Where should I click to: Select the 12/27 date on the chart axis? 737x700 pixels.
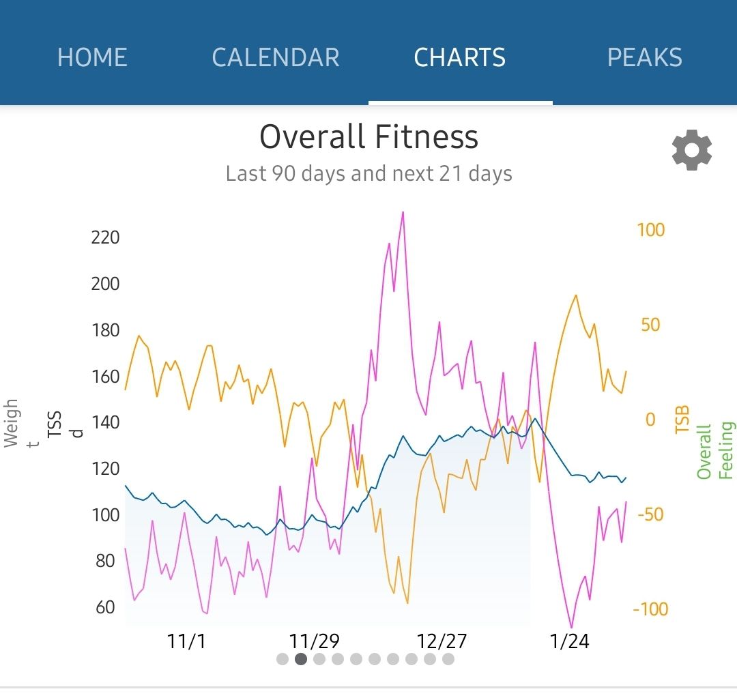(442, 641)
